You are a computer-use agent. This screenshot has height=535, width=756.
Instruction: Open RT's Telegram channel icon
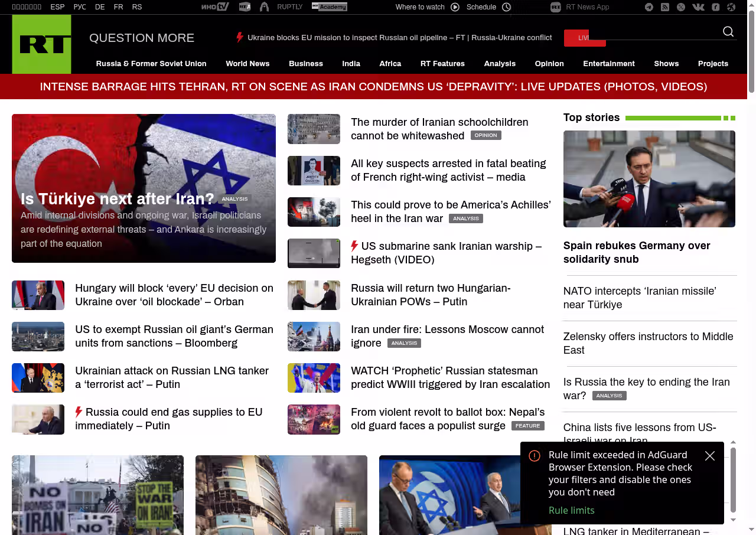649,7
